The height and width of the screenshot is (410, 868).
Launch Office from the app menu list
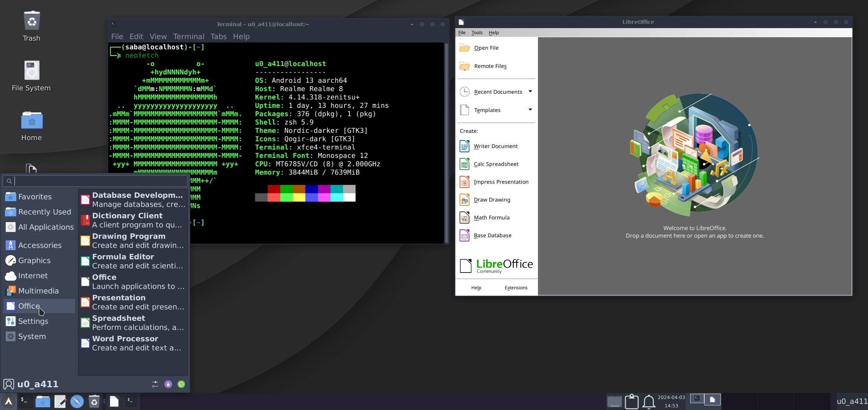pyautogui.click(x=133, y=282)
